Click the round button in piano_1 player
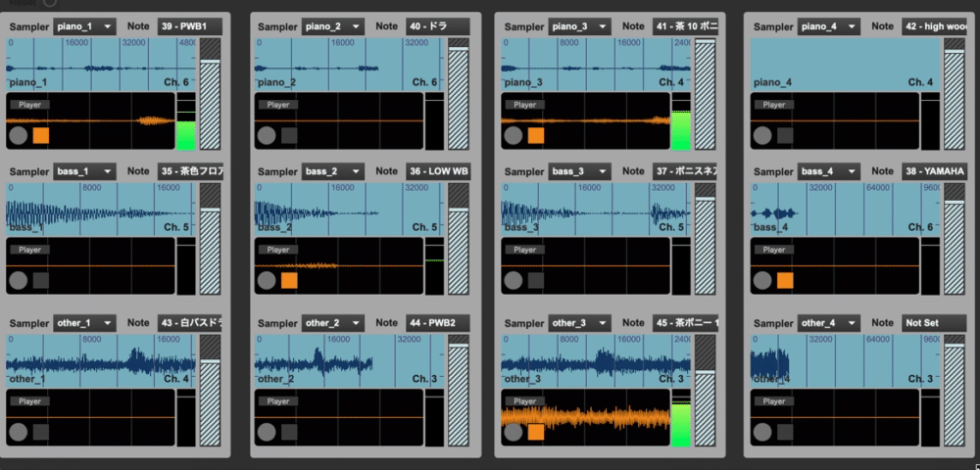The width and height of the screenshot is (980, 470). [x=18, y=135]
